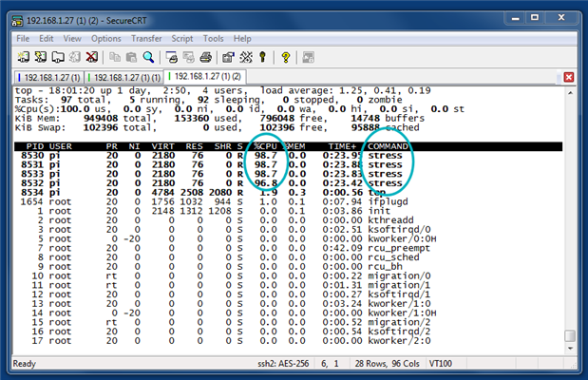Click the VT100 status bar entry
The width and height of the screenshot is (588, 380).
tap(440, 364)
